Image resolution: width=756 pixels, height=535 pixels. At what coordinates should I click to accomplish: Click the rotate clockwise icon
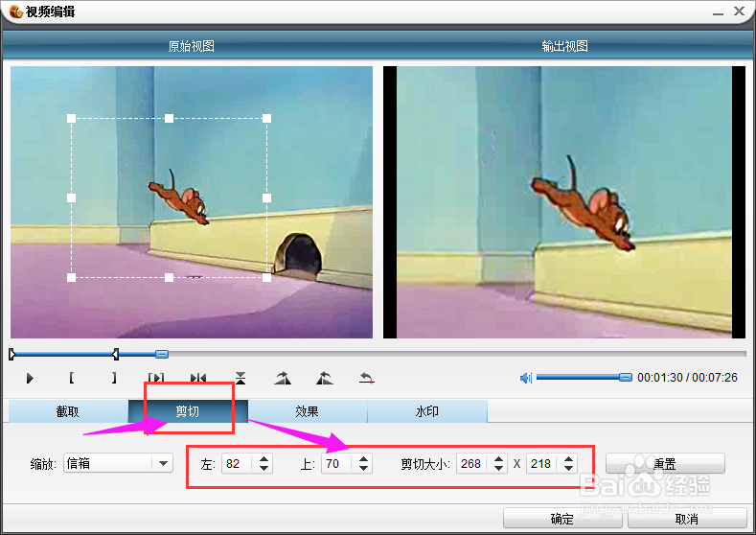click(x=283, y=378)
